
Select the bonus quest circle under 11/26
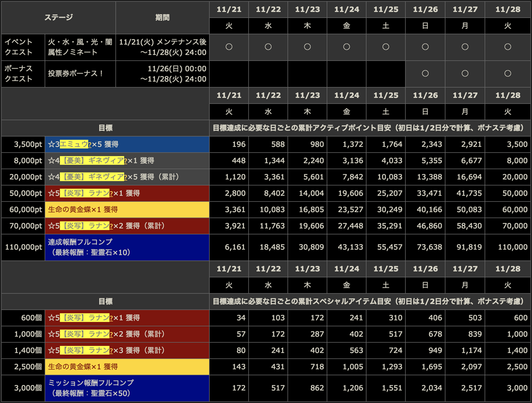point(425,74)
